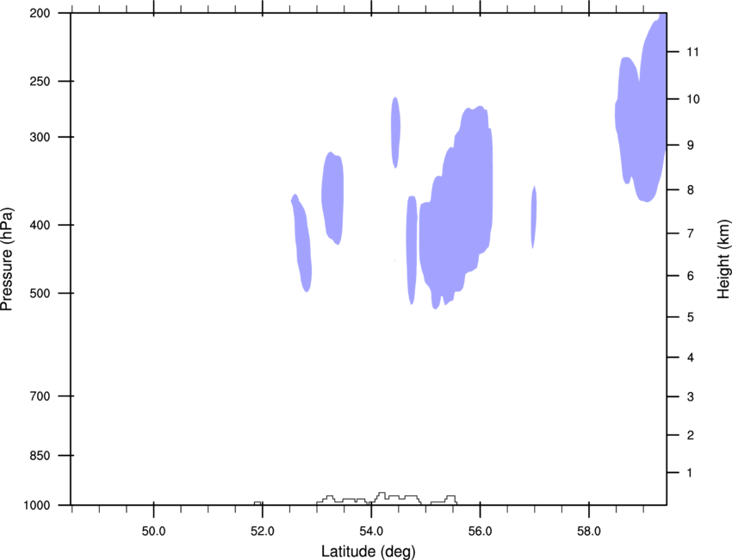This screenshot has height=560, width=732.
Task: Click the 54.0 latitude tick label
Action: (371, 532)
